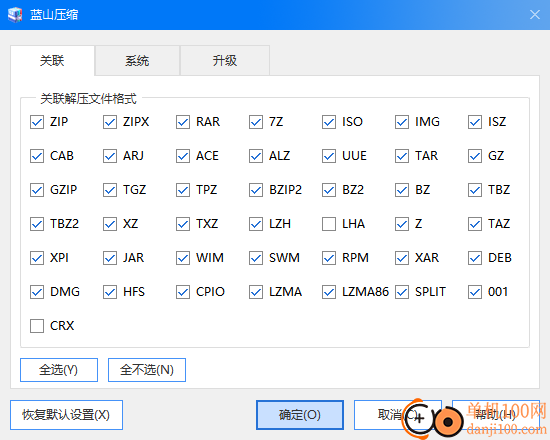Uncheck the TAR checkbox

[x=402, y=156]
